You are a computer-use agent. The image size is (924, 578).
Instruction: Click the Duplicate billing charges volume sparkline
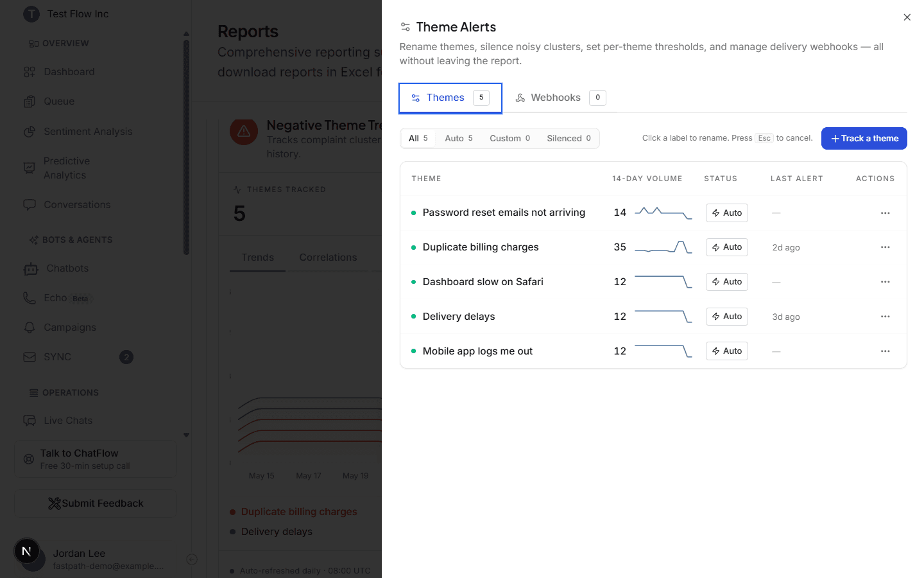click(x=663, y=247)
